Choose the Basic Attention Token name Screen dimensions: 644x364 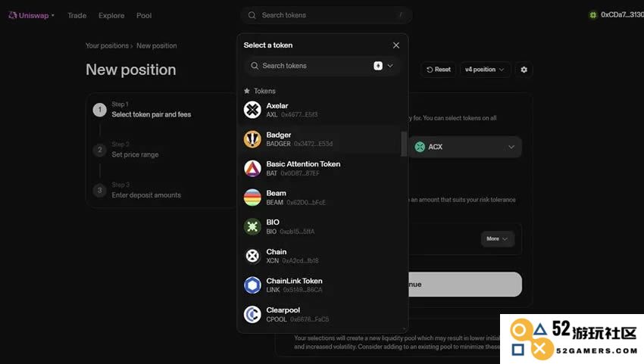(x=303, y=163)
